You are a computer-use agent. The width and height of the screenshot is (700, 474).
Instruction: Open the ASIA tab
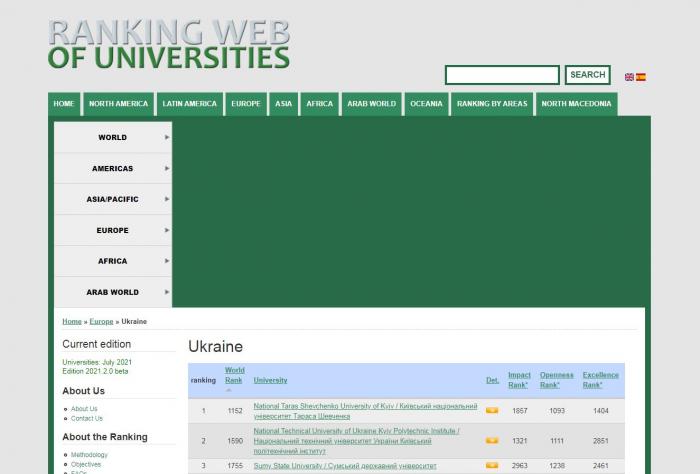[x=283, y=104]
